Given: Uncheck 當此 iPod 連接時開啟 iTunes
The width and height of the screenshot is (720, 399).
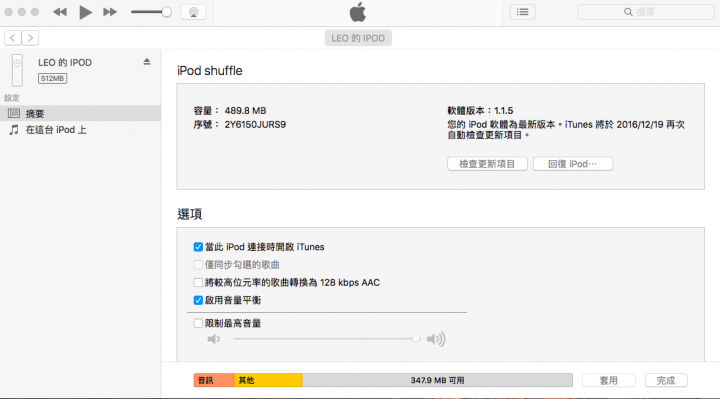Looking at the screenshot, I should pyautogui.click(x=198, y=247).
